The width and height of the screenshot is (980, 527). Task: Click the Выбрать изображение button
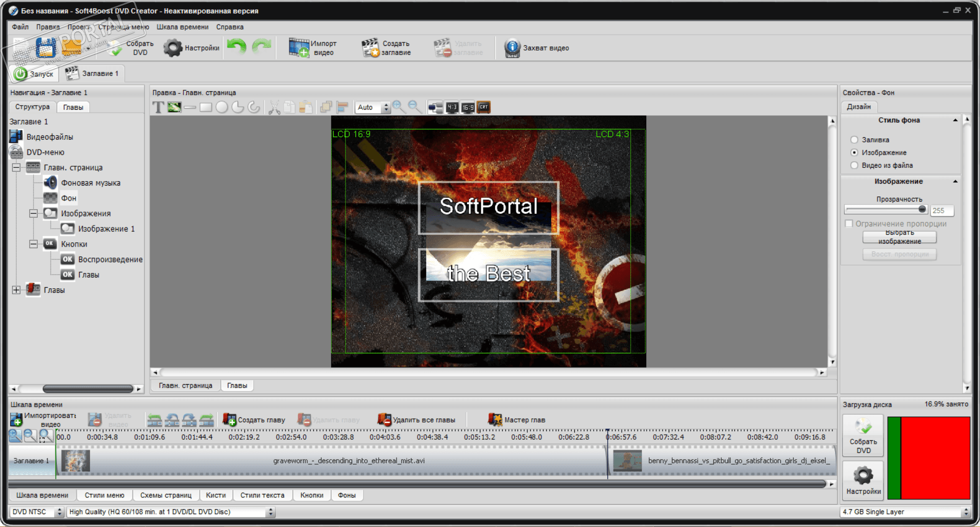(x=899, y=237)
